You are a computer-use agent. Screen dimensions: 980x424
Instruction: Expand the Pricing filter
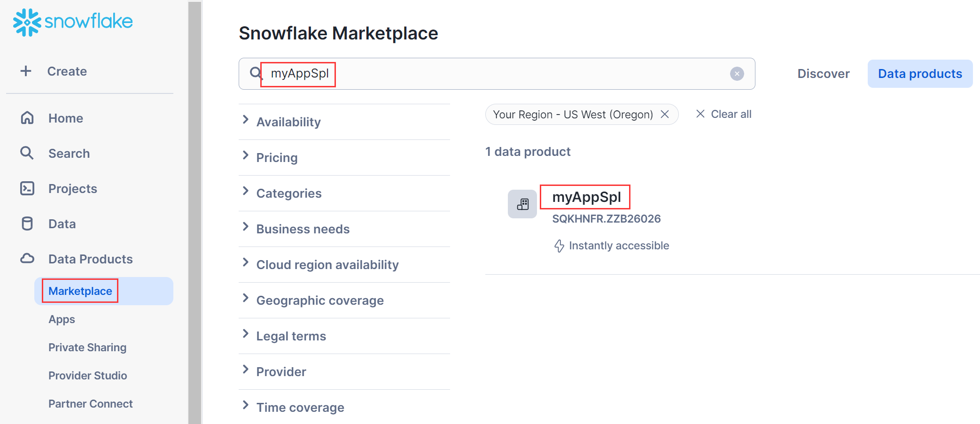coord(277,158)
